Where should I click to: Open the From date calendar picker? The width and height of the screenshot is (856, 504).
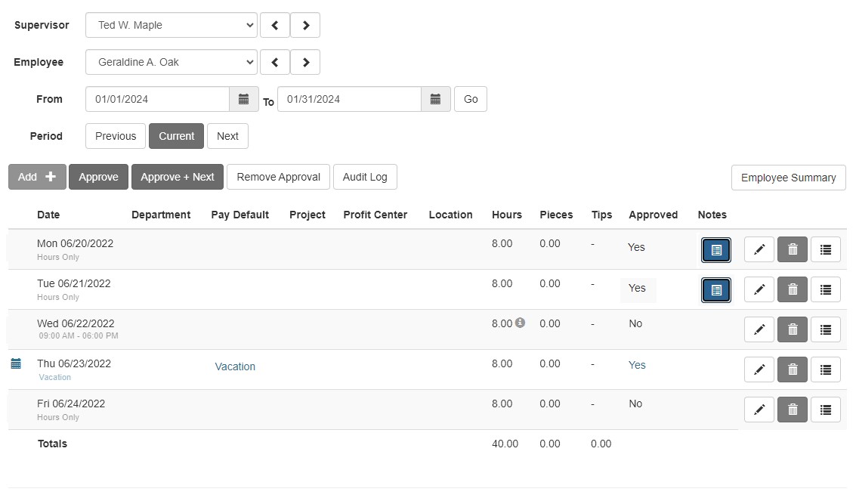click(243, 99)
